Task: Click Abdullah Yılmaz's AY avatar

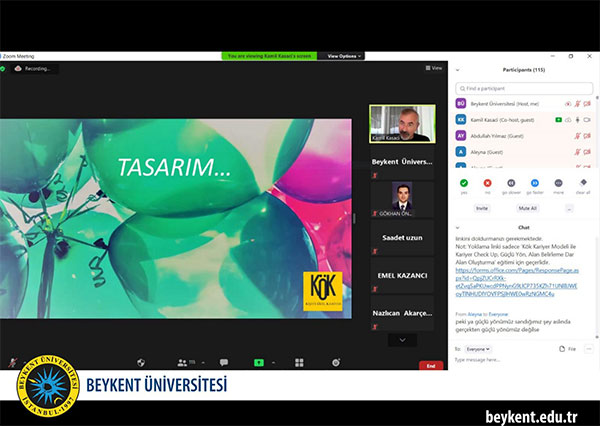Action: (461, 135)
